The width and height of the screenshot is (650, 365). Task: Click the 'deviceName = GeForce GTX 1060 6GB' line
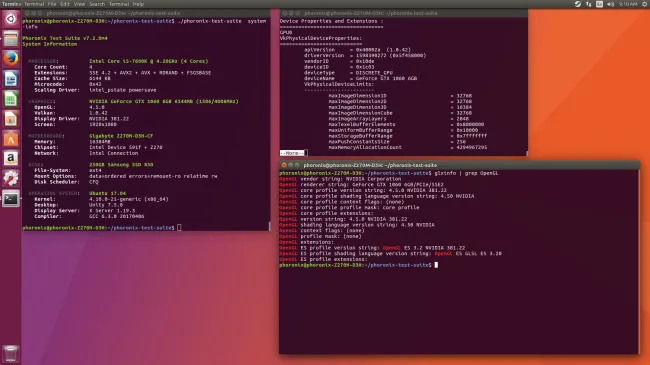coord(360,78)
